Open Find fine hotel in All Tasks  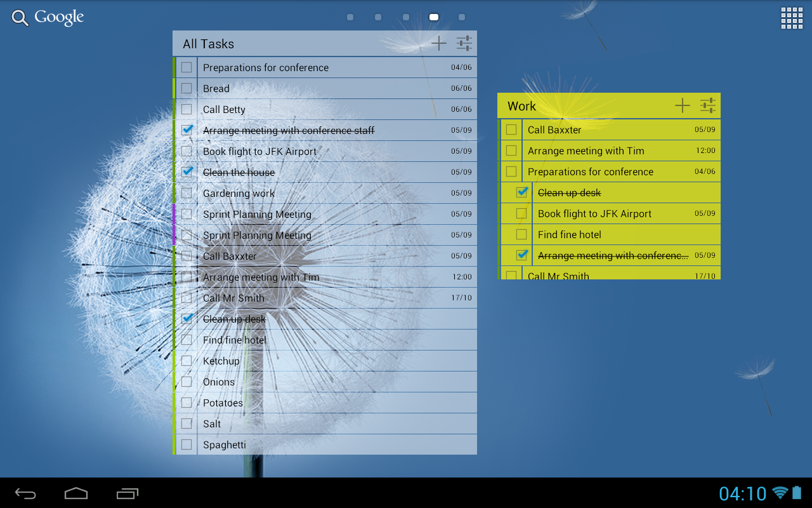pyautogui.click(x=235, y=340)
